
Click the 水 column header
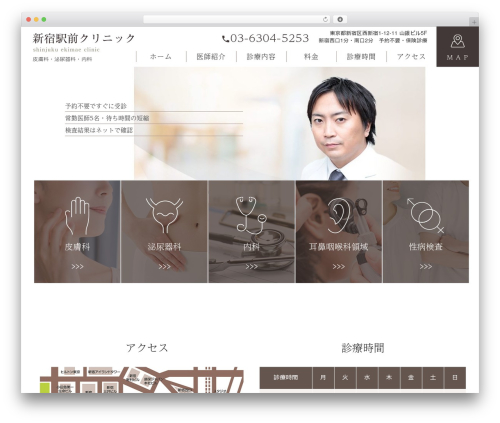pyautogui.click(x=367, y=378)
